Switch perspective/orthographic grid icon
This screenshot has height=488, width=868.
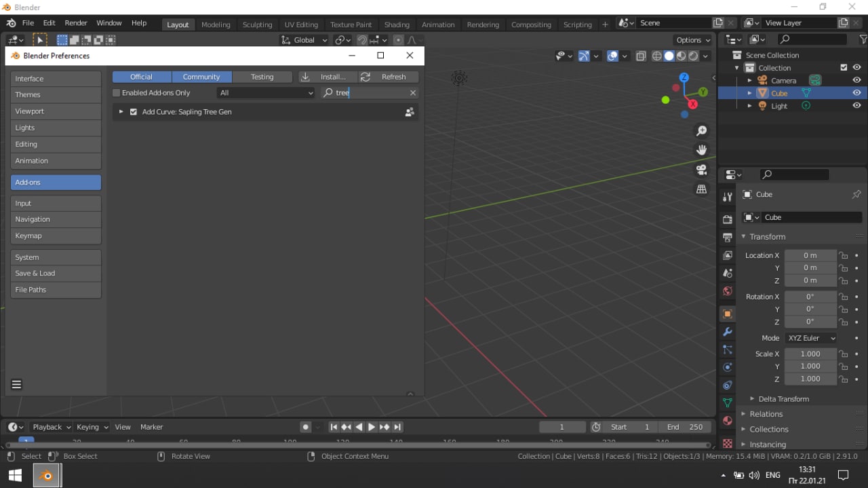point(702,189)
